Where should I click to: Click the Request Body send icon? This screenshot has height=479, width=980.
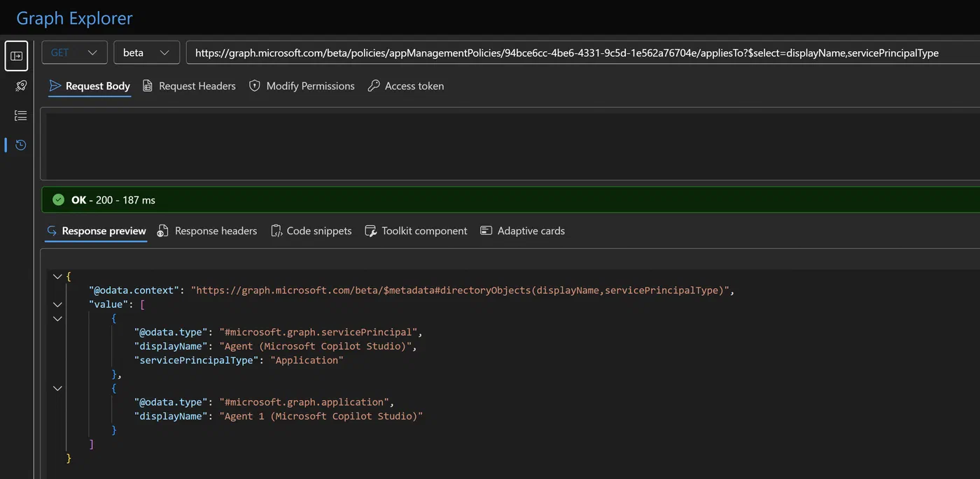click(55, 86)
